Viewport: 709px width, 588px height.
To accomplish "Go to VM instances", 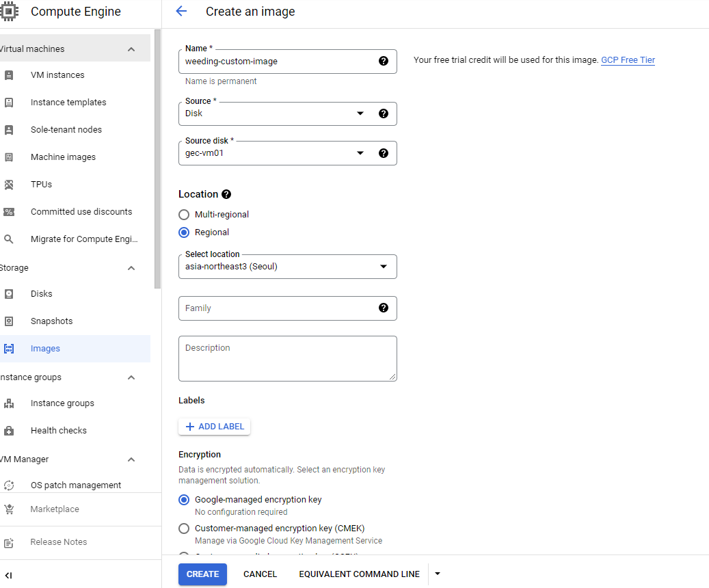I will [x=57, y=75].
